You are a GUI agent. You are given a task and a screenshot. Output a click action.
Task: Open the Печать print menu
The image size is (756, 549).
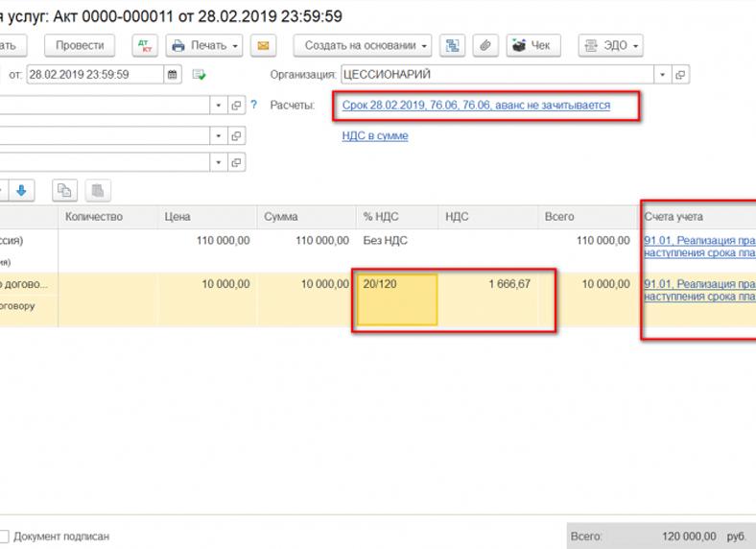pos(204,45)
